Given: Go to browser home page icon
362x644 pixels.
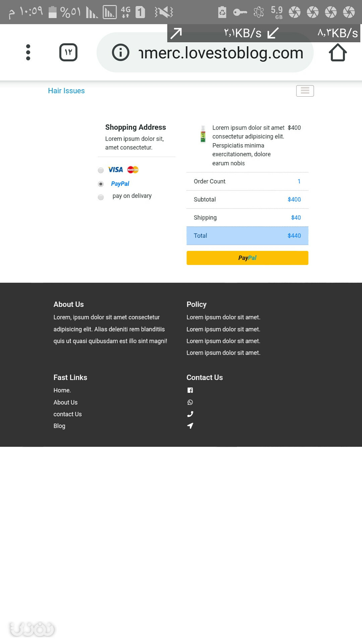Looking at the screenshot, I should [x=338, y=52].
